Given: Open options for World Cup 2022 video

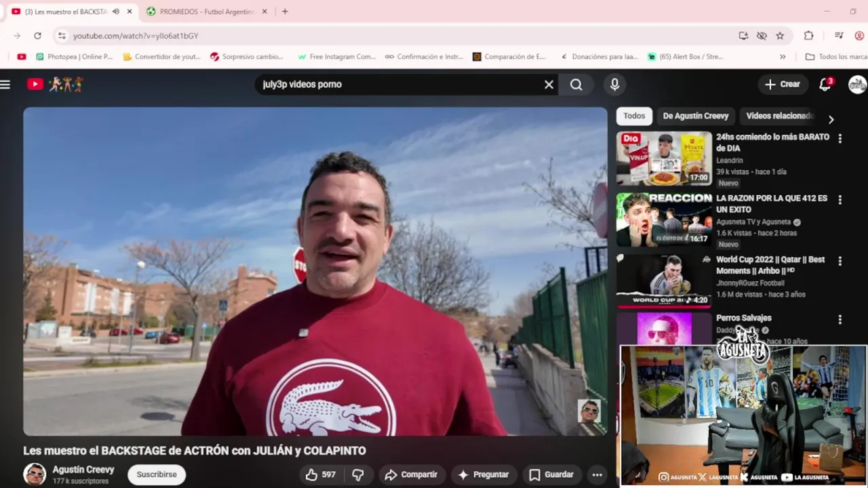Looking at the screenshot, I should click(840, 261).
